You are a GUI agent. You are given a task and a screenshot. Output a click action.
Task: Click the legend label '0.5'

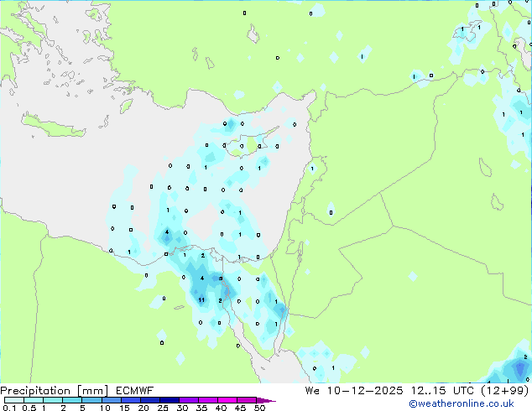coord(29,408)
